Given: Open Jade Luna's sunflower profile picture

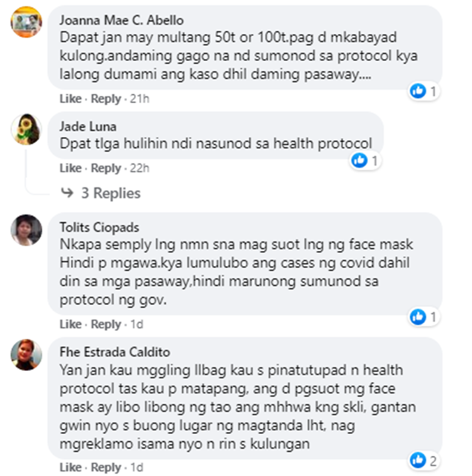Looking at the screenshot, I should pos(26,129).
